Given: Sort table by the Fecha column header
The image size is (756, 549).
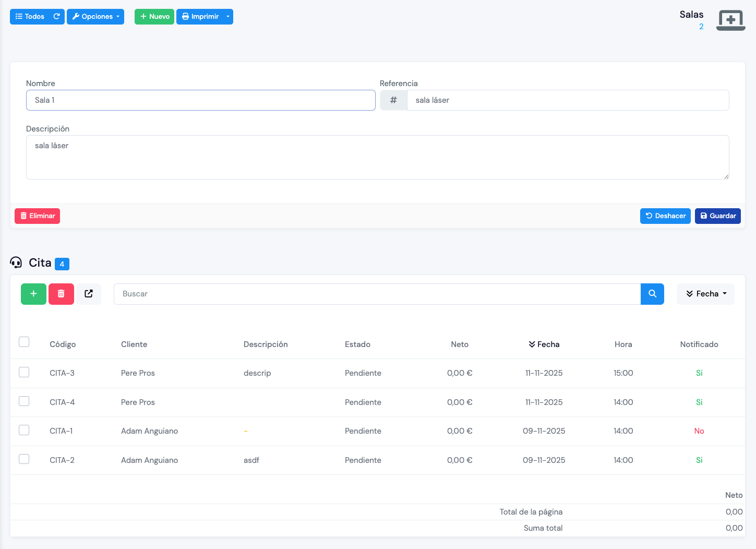Looking at the screenshot, I should point(544,344).
